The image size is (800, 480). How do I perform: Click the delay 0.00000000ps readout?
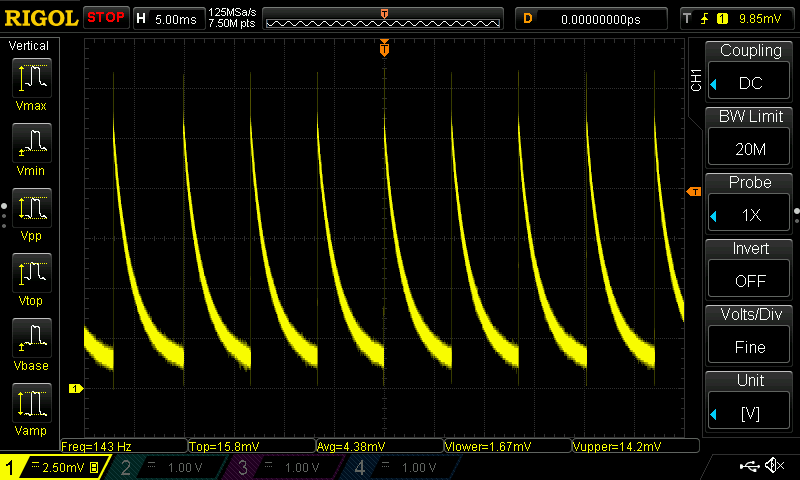(x=591, y=19)
